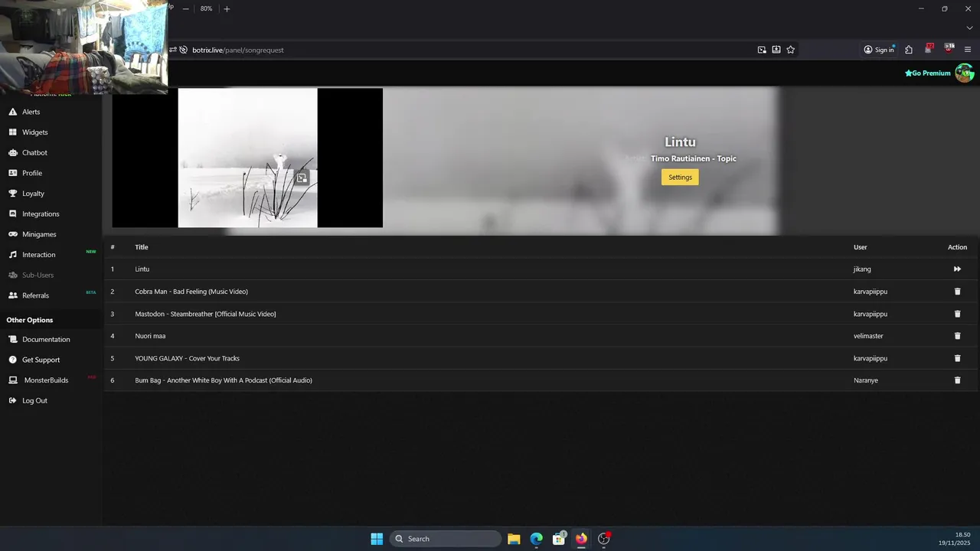Screen dimensions: 980x551
Task: Open OBS Studio from the taskbar
Action: click(x=604, y=539)
